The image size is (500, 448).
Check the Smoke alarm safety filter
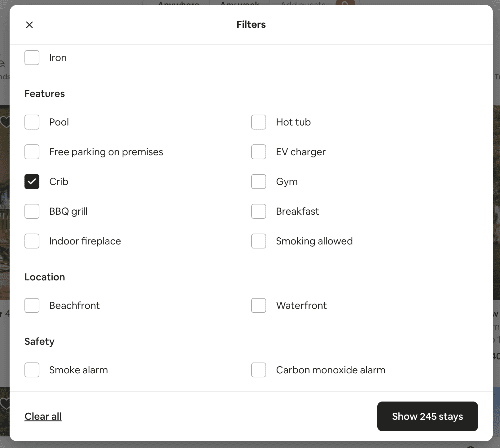point(32,370)
